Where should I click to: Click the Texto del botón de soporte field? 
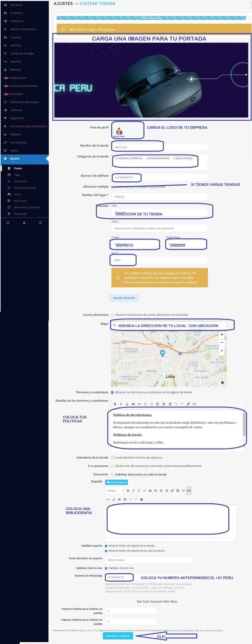coord(148,560)
